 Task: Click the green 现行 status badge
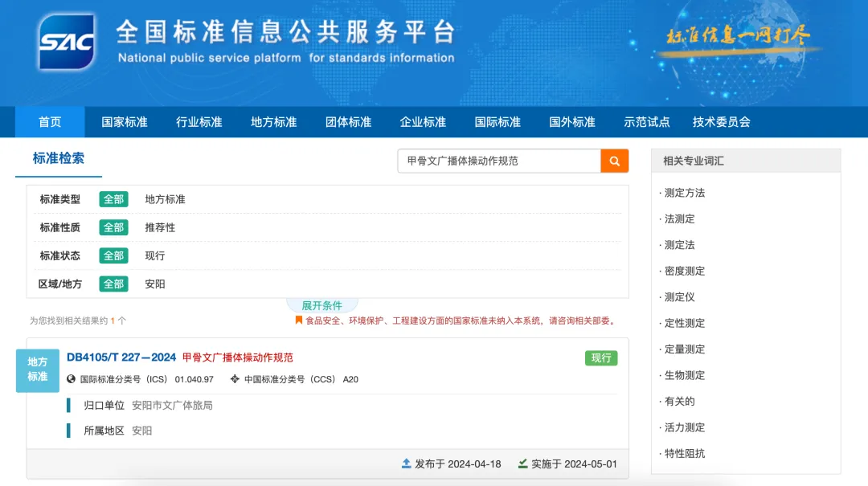(x=601, y=358)
